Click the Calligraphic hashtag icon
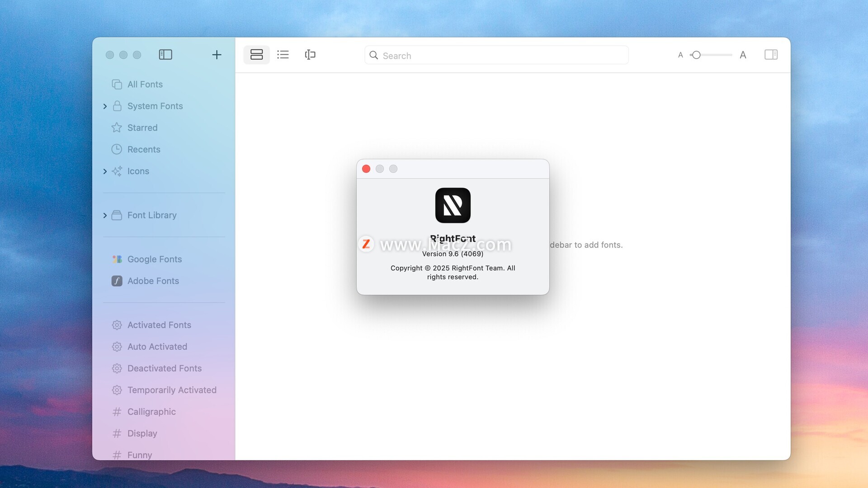 117,412
